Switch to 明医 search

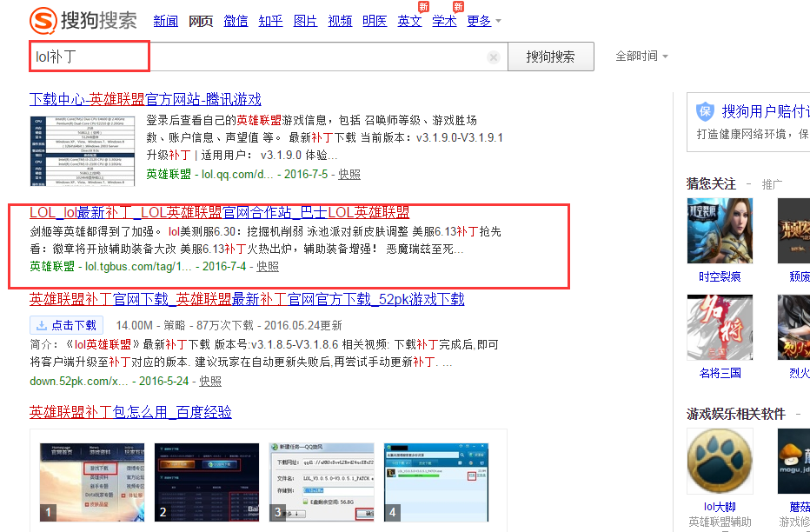pyautogui.click(x=375, y=21)
